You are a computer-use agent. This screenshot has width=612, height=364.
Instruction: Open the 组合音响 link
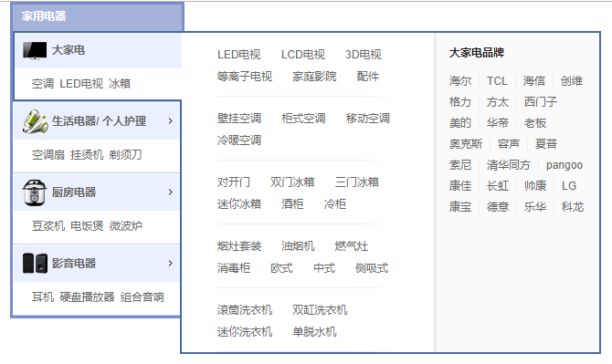coord(142,297)
